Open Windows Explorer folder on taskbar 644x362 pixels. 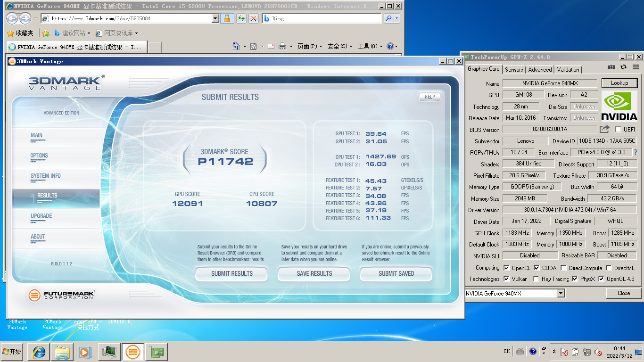(62, 352)
